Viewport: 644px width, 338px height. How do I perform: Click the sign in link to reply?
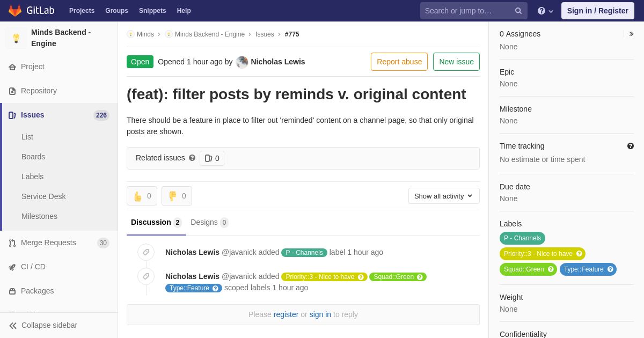pos(320,314)
